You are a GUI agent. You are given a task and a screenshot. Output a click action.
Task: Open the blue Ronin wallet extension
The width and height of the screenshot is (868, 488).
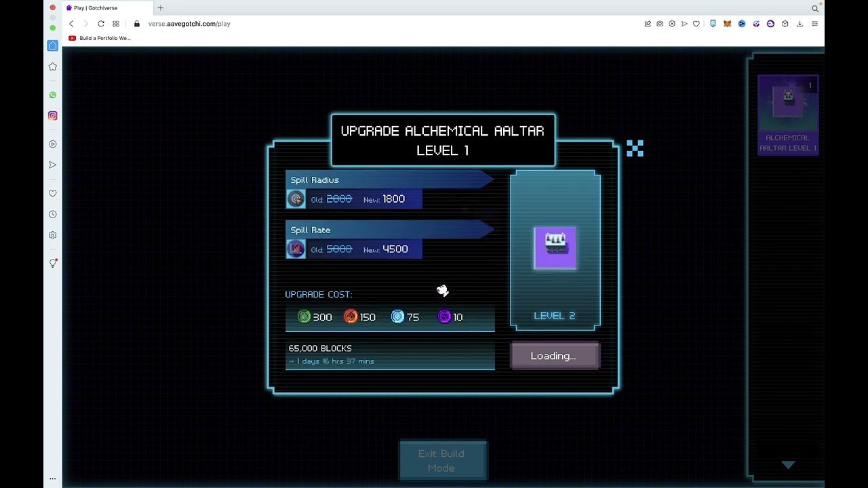pos(713,24)
